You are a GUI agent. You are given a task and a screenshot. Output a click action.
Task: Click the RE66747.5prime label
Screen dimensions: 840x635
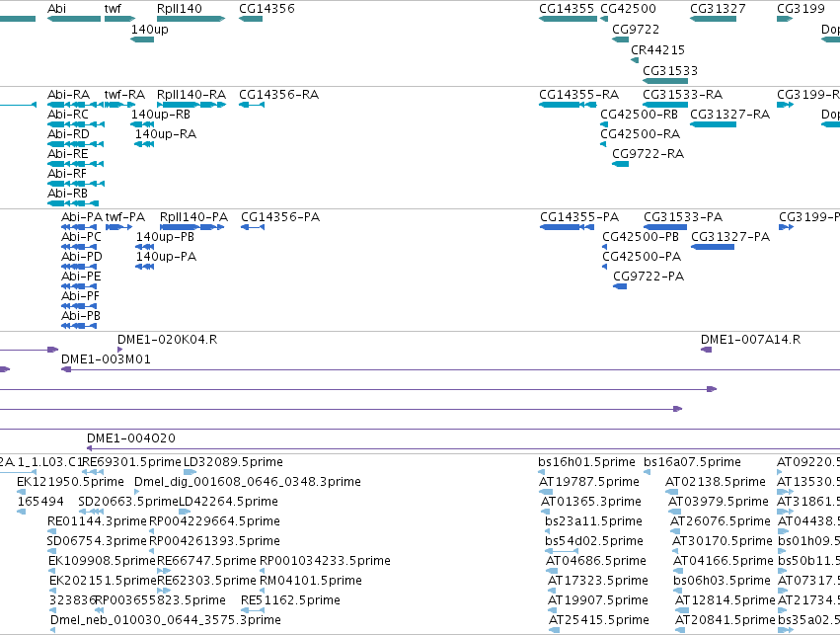(x=206, y=561)
